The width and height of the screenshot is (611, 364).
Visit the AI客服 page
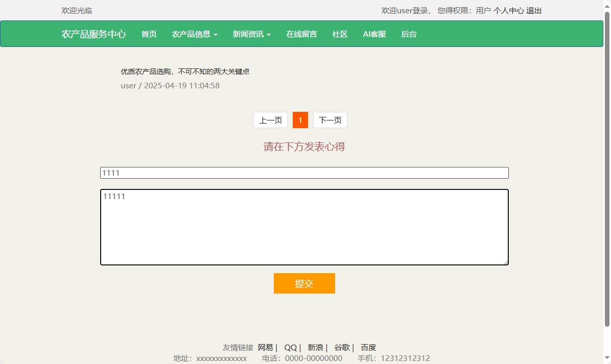[374, 34]
